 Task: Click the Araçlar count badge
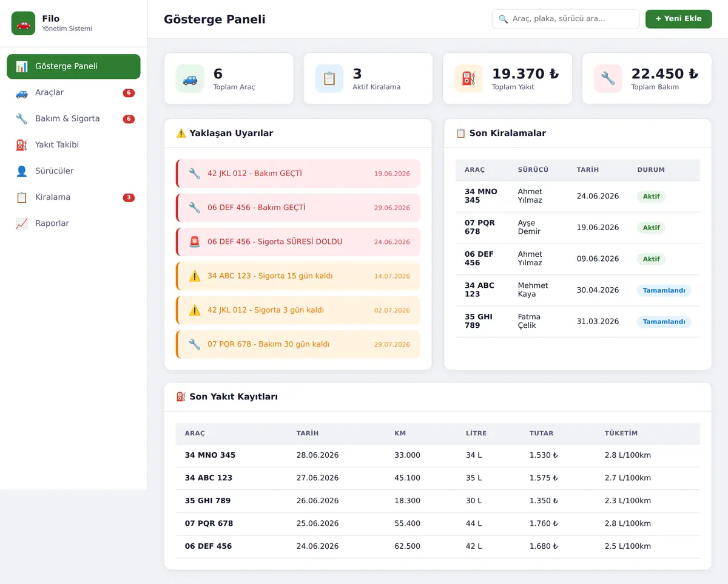click(129, 93)
